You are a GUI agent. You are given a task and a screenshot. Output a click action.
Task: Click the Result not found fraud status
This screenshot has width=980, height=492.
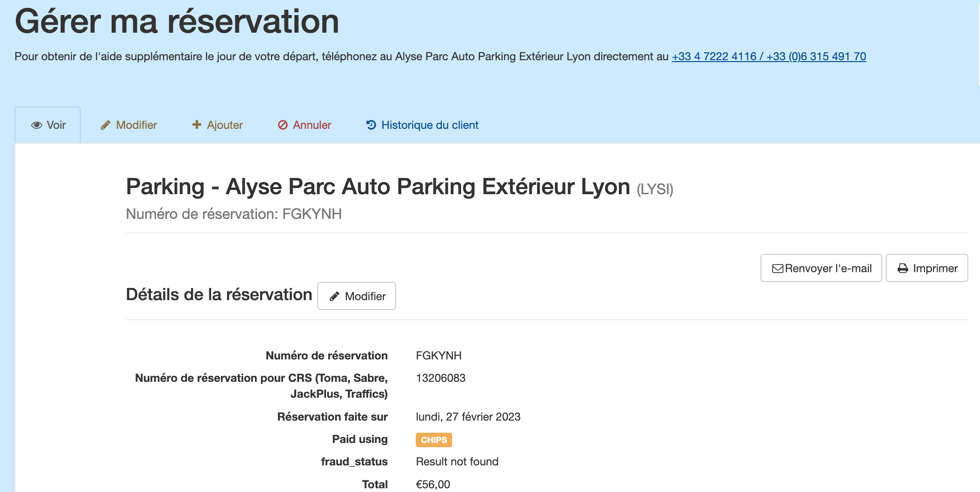[457, 462]
